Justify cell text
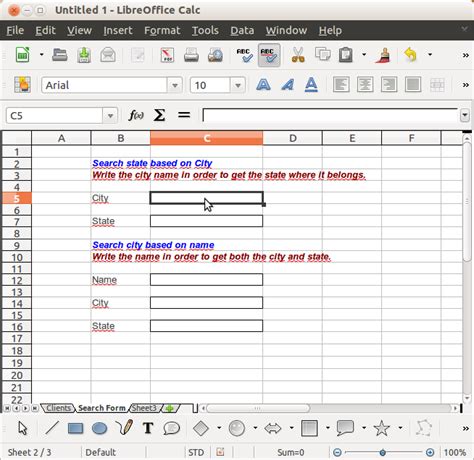The height and width of the screenshot is (460, 474). pos(413,85)
